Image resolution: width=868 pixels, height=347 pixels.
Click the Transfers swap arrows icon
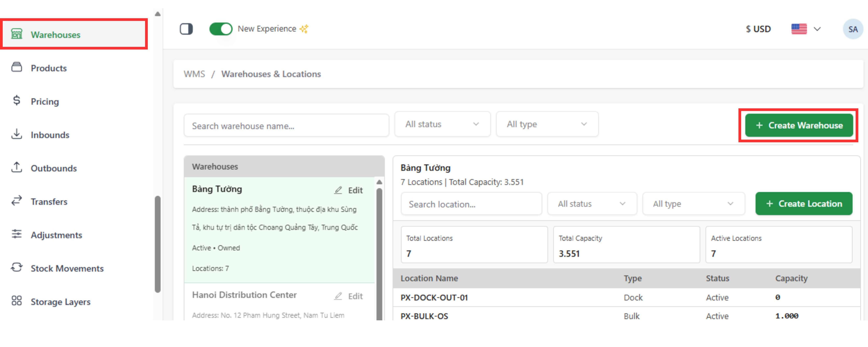16,201
